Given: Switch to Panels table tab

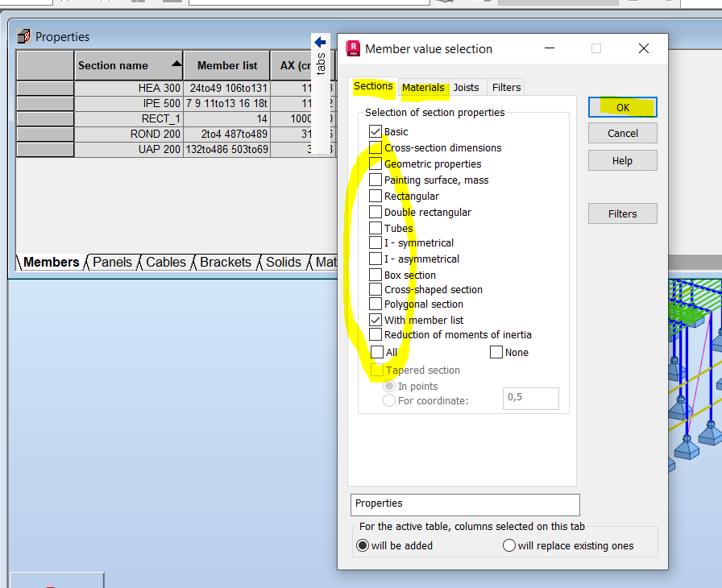Looking at the screenshot, I should pos(112,262).
